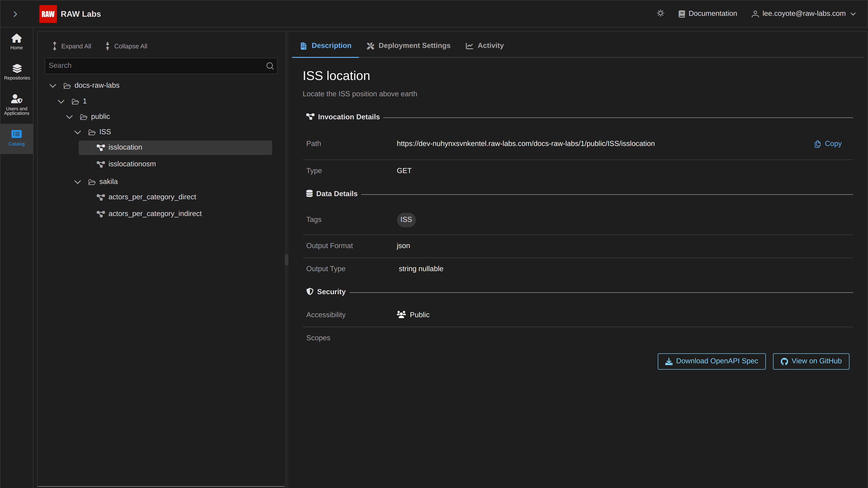Click Collapse All in the tree toolbar

126,46
